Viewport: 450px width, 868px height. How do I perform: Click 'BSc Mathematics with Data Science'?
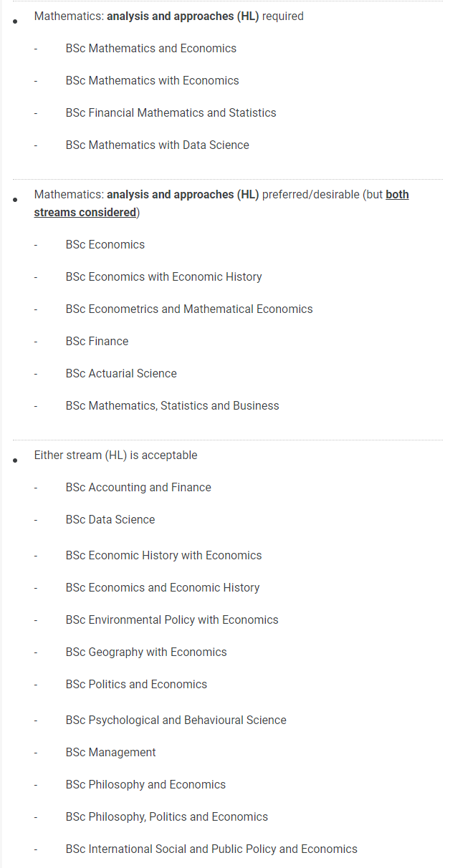158,145
